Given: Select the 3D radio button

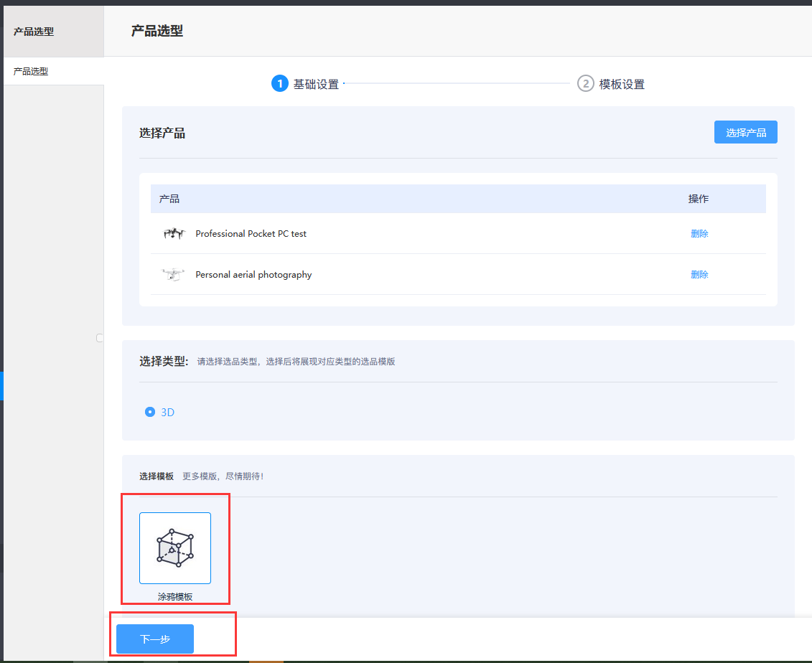Looking at the screenshot, I should coord(149,412).
